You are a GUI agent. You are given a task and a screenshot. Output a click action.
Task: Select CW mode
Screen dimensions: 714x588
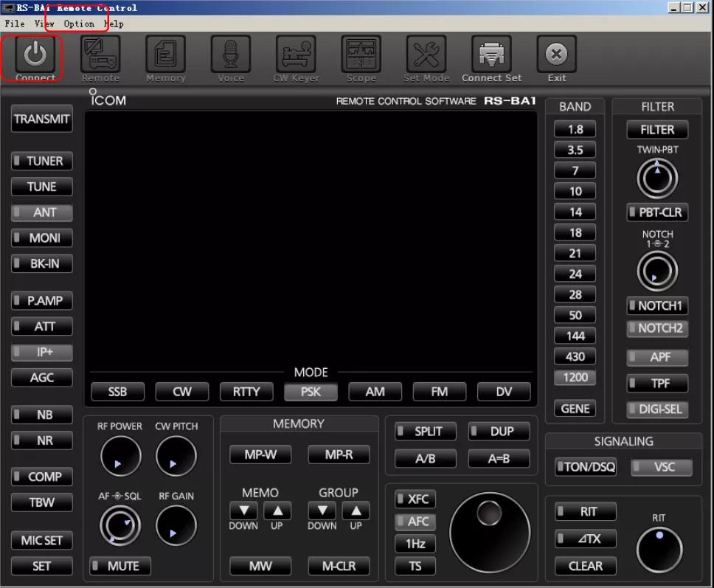point(182,392)
